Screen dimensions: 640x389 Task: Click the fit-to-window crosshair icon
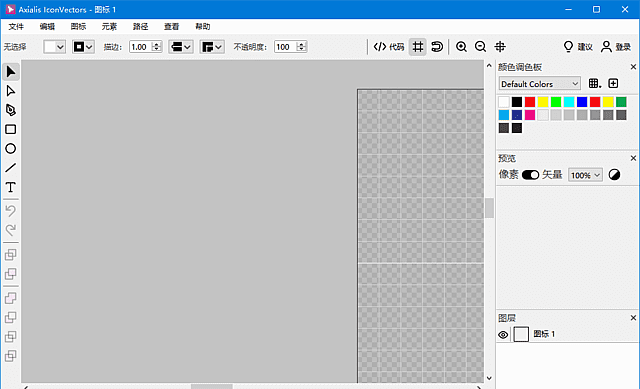click(500, 47)
